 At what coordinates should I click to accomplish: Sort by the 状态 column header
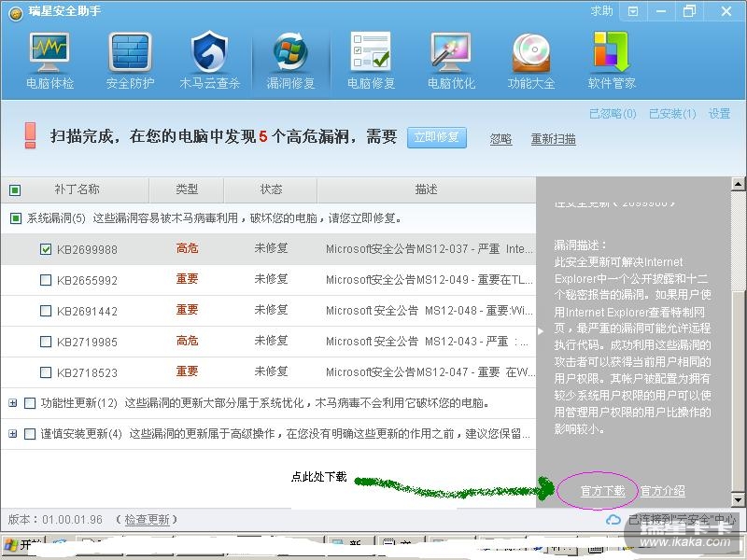pos(271,189)
